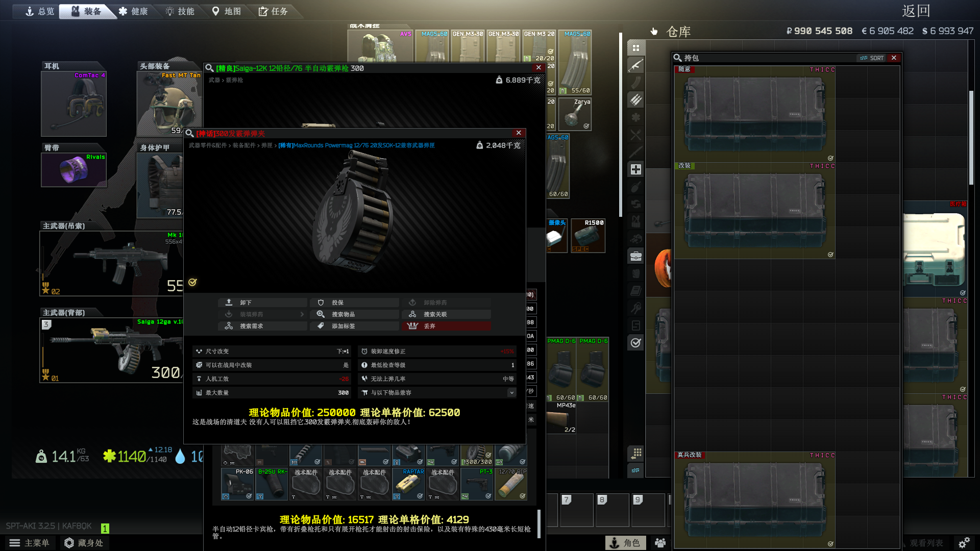
Task: Click the red 丢弃 discard option
Action: pos(447,326)
